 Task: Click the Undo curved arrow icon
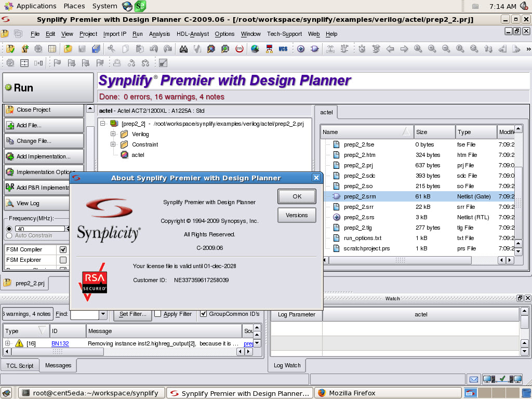(154, 49)
